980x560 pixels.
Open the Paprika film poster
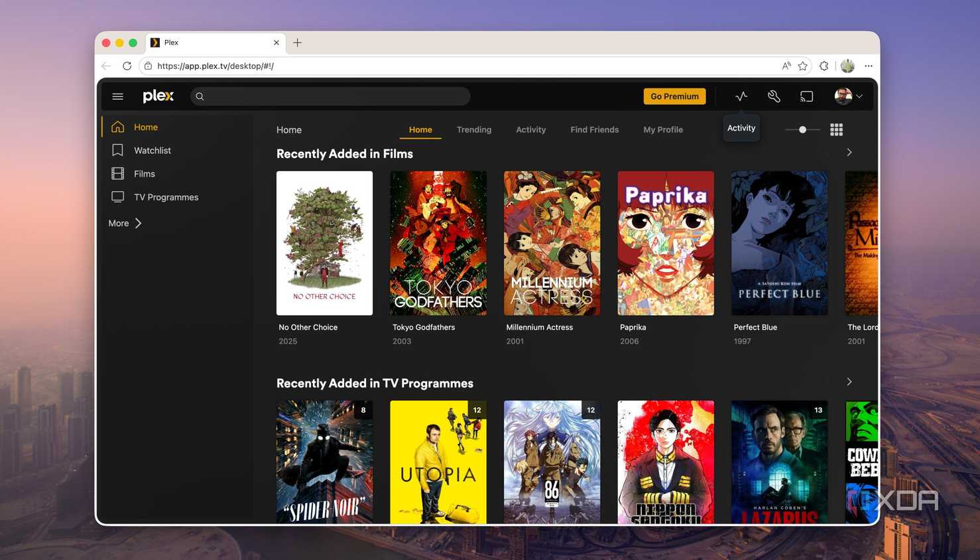[666, 243]
